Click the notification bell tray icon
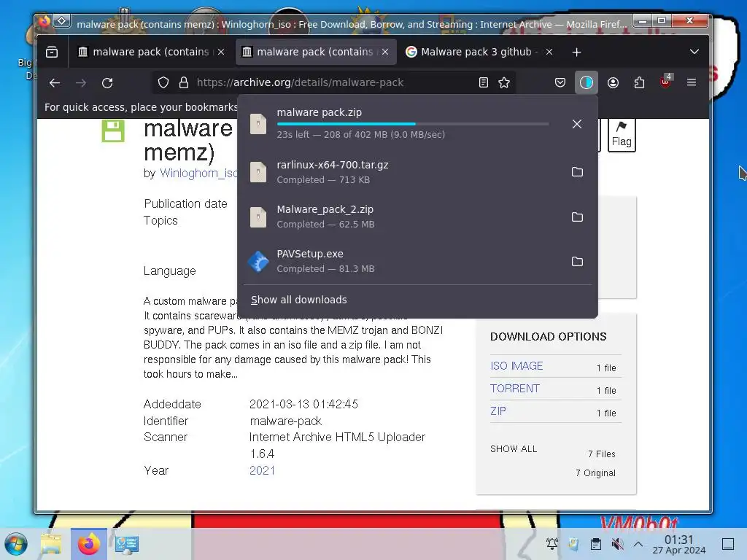The width and height of the screenshot is (747, 560). tap(551, 543)
